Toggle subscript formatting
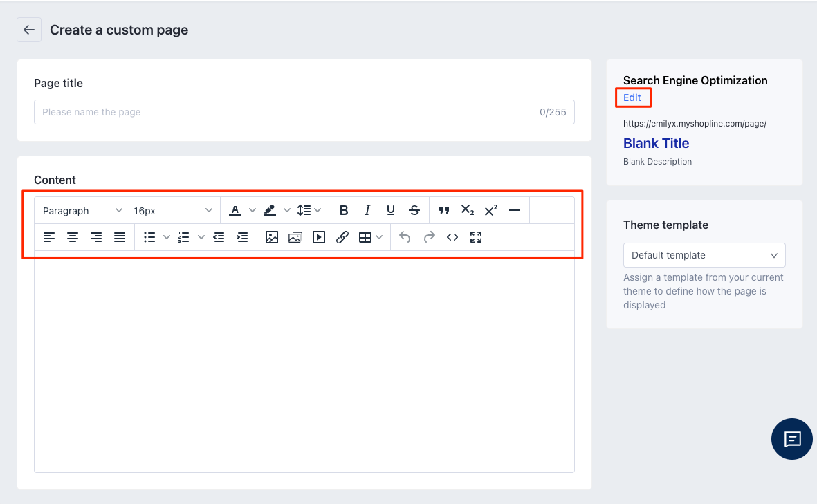The image size is (817, 504). pos(468,210)
